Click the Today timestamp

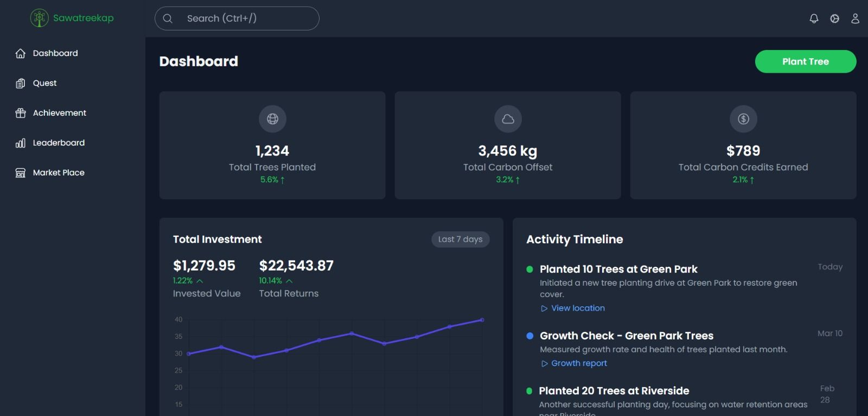(830, 267)
